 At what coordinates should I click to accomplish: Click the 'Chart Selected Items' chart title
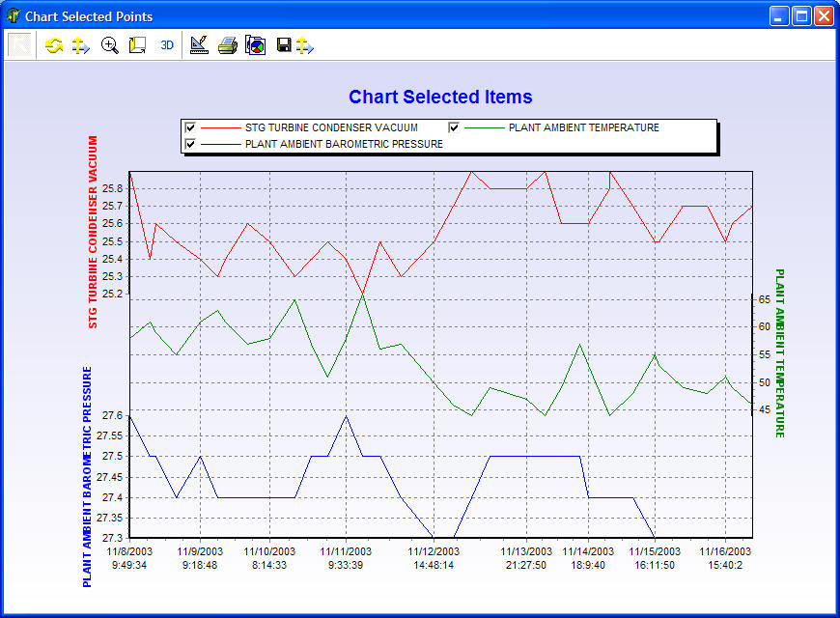tap(440, 97)
